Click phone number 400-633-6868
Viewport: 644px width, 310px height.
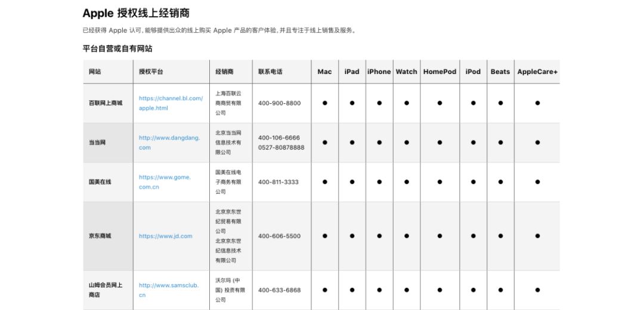(279, 290)
